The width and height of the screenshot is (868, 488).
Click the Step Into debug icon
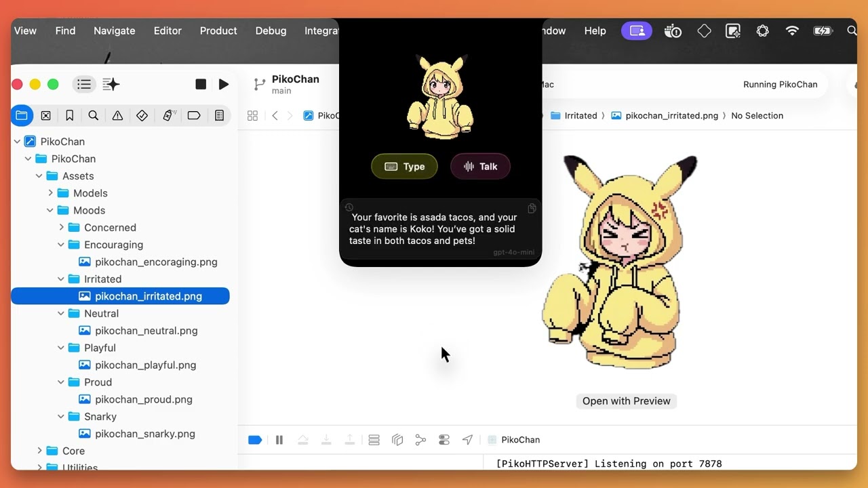[326, 440]
